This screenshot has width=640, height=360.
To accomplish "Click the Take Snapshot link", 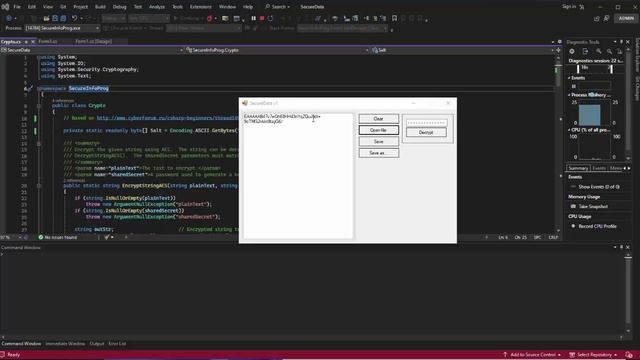I will [593, 207].
